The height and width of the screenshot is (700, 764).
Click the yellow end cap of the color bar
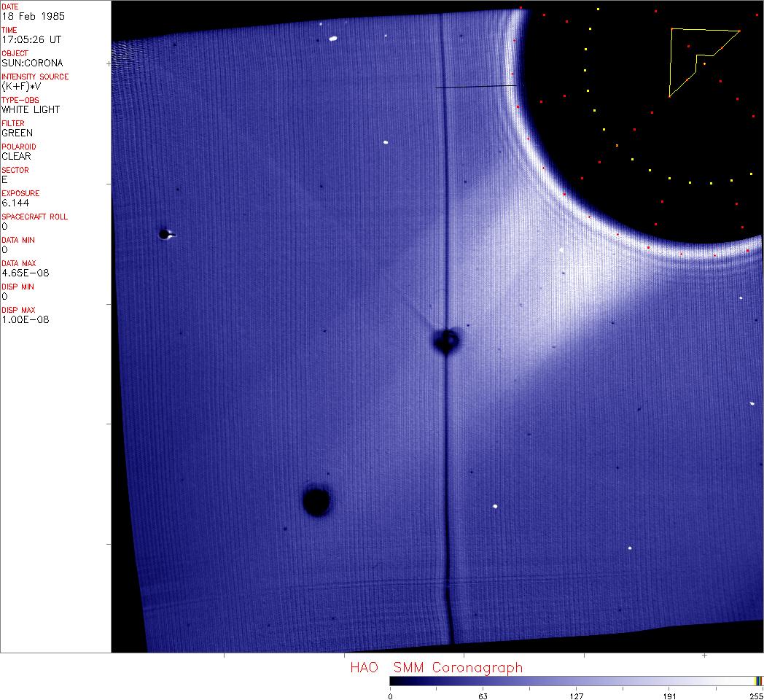(x=758, y=680)
